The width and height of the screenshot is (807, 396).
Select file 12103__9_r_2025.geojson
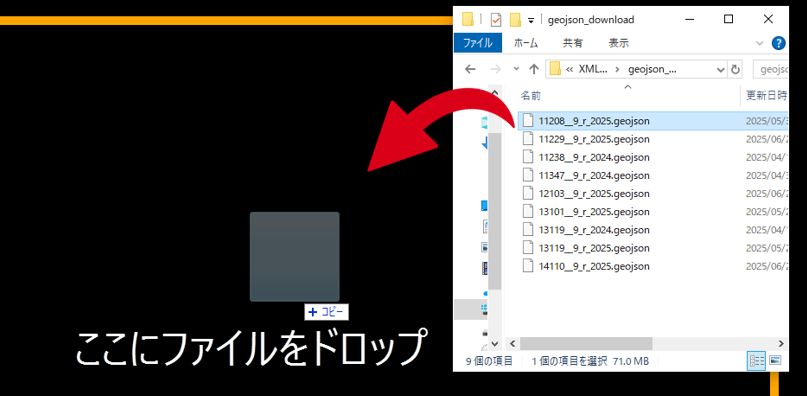click(593, 194)
